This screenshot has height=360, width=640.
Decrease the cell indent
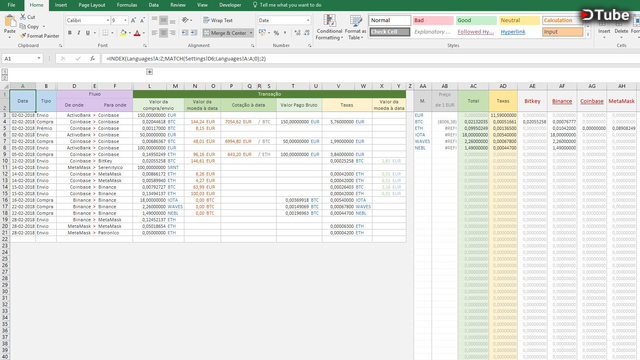(x=185, y=33)
